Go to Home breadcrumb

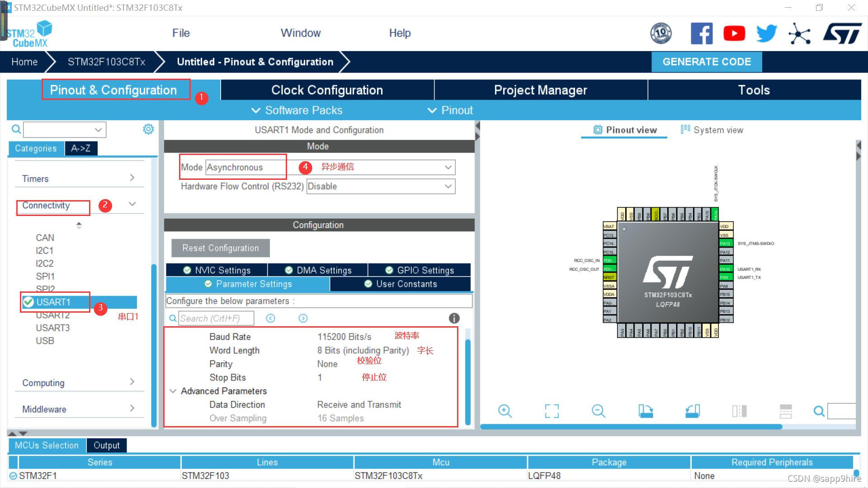coord(24,62)
